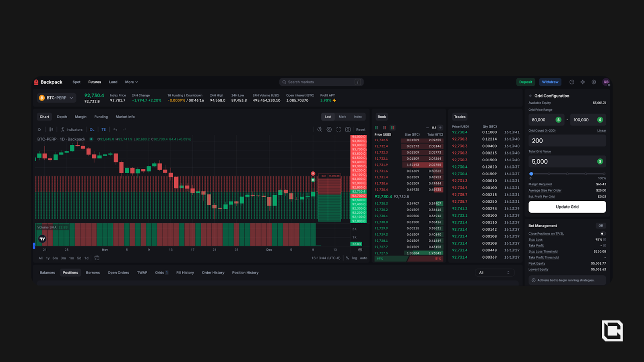Click the chart quick search icon

pyautogui.click(x=320, y=130)
